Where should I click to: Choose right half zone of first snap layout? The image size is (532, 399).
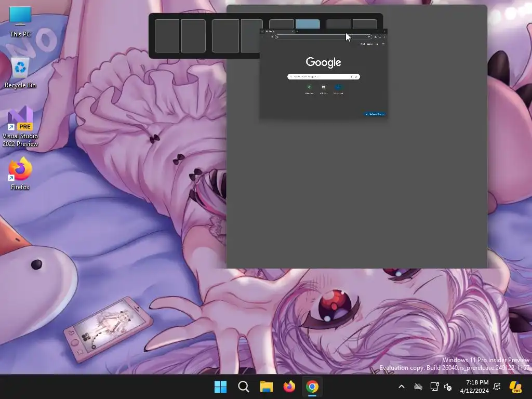click(x=193, y=36)
